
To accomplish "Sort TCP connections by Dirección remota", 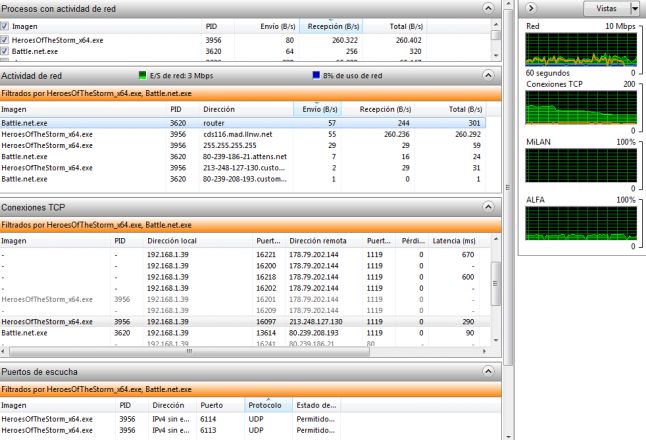I will click(x=324, y=241).
